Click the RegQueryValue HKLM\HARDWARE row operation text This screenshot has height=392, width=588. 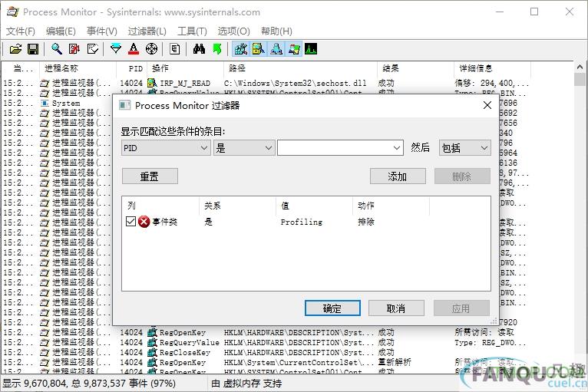point(190,343)
